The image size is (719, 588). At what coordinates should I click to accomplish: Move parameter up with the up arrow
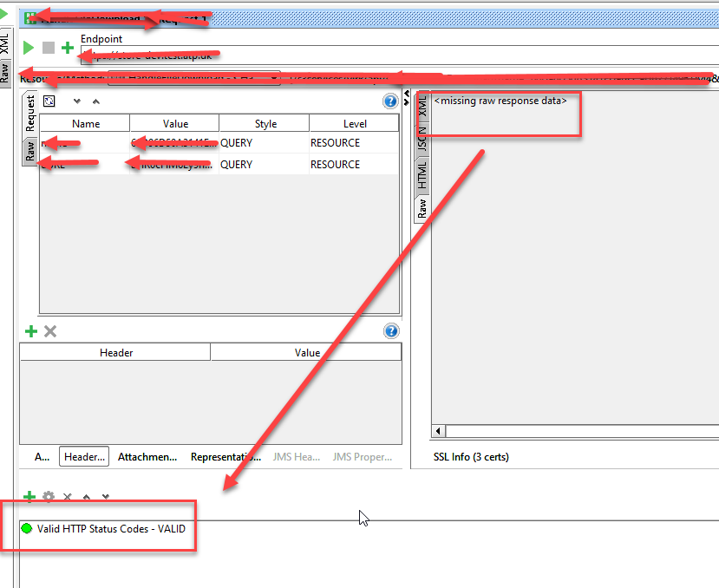95,101
